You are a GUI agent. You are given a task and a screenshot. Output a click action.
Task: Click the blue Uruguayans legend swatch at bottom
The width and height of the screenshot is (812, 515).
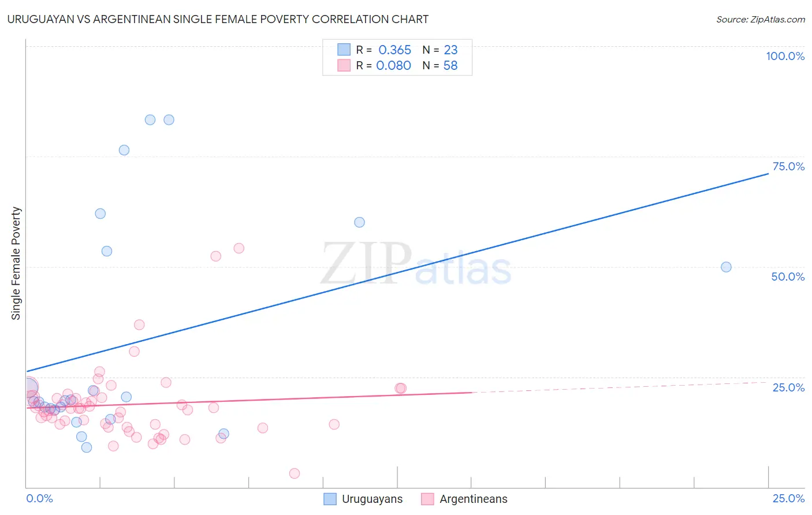[x=330, y=499]
